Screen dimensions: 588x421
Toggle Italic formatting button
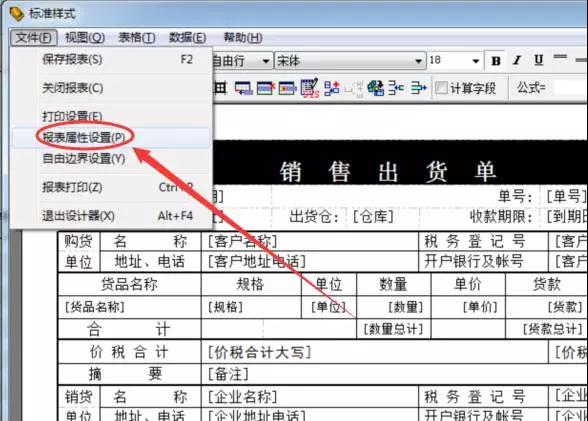point(517,60)
